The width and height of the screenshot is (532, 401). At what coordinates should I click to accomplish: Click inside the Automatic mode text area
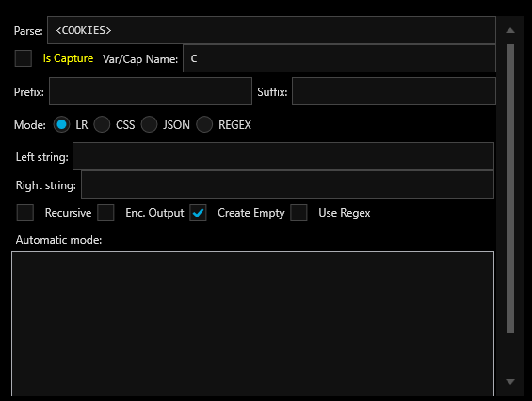(x=252, y=324)
